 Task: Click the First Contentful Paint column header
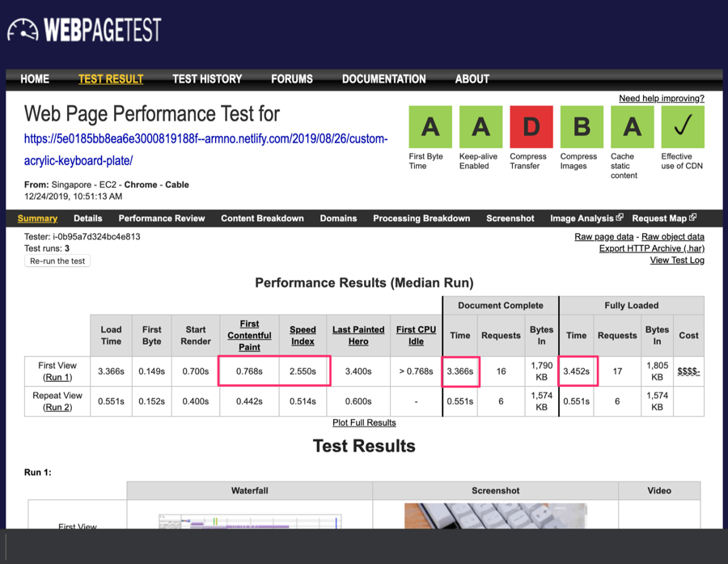tap(249, 336)
